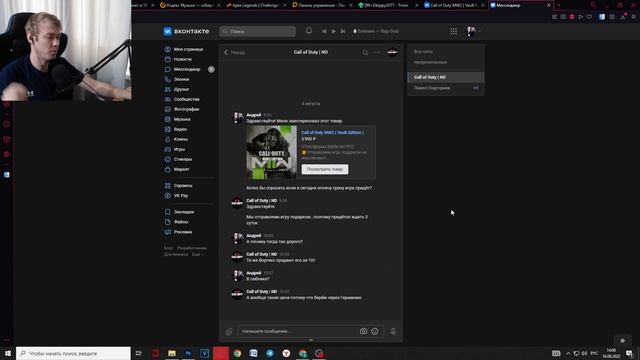Open Telegram from the taskbar

pyautogui.click(x=270, y=353)
